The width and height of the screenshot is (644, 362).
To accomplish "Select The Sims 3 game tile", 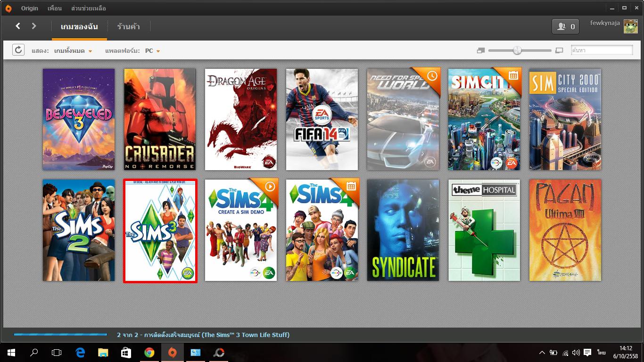I will 160,230.
